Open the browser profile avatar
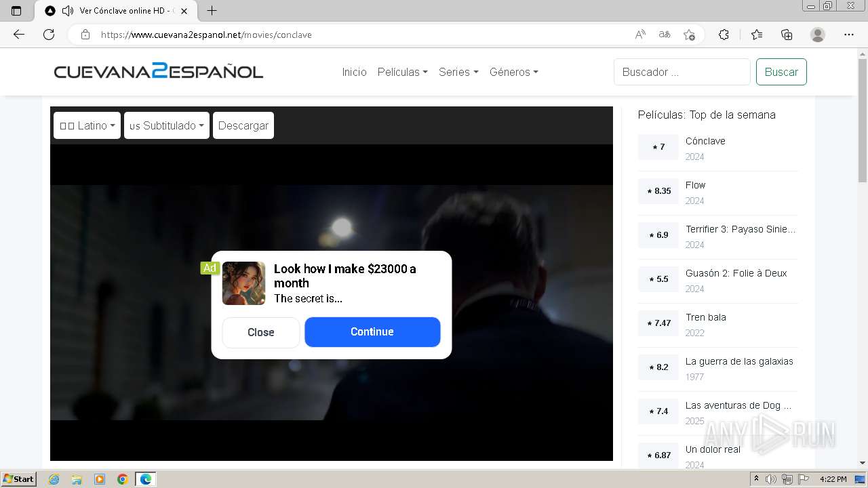This screenshot has height=488, width=868. tap(818, 35)
